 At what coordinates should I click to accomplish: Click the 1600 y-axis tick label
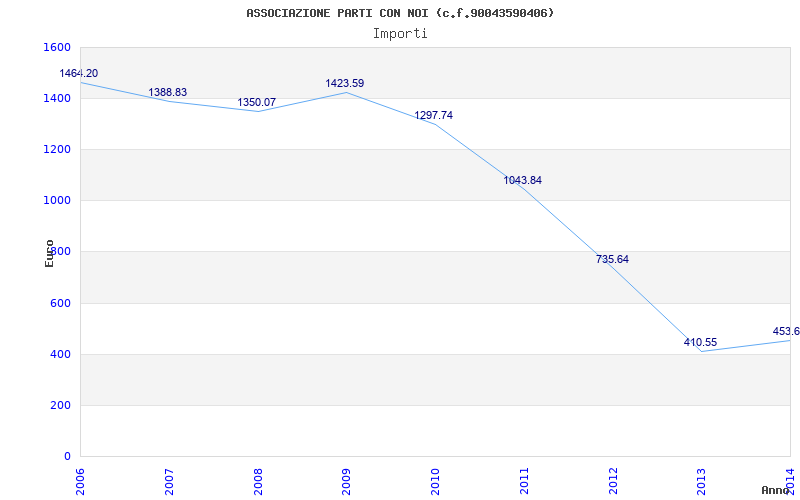click(x=57, y=48)
